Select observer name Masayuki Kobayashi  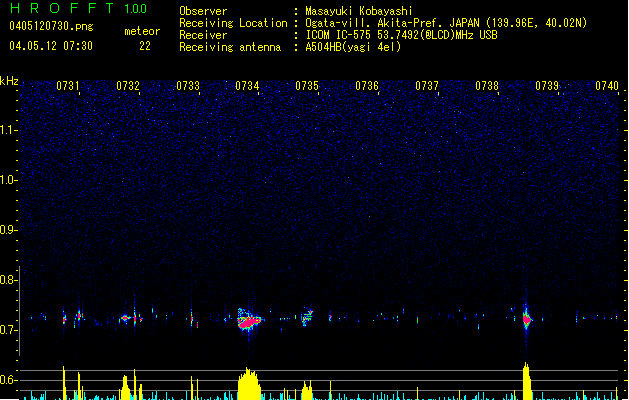[359, 11]
